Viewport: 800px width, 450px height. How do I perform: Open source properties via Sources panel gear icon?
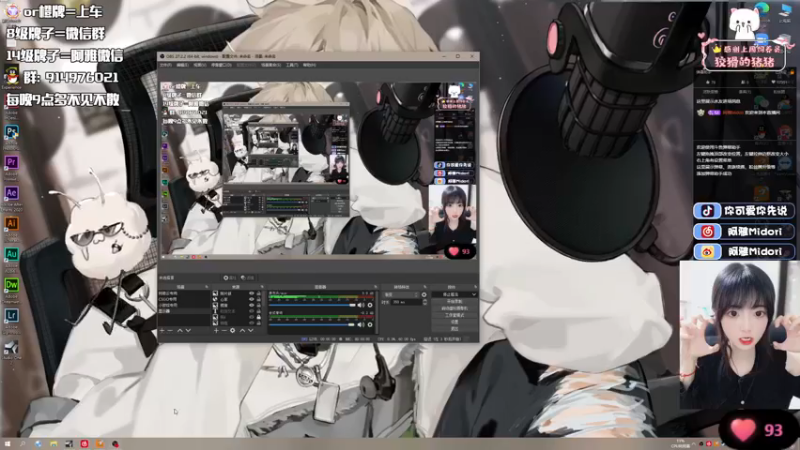click(x=233, y=331)
